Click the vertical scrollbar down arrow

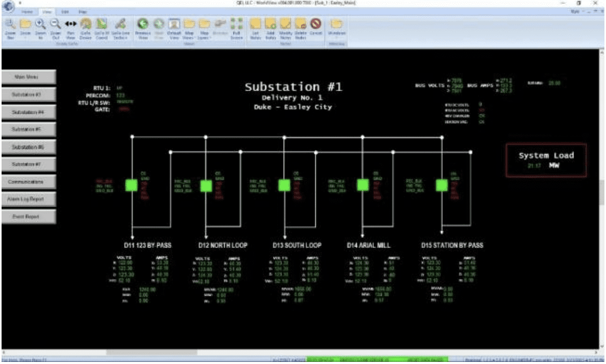click(x=602, y=346)
